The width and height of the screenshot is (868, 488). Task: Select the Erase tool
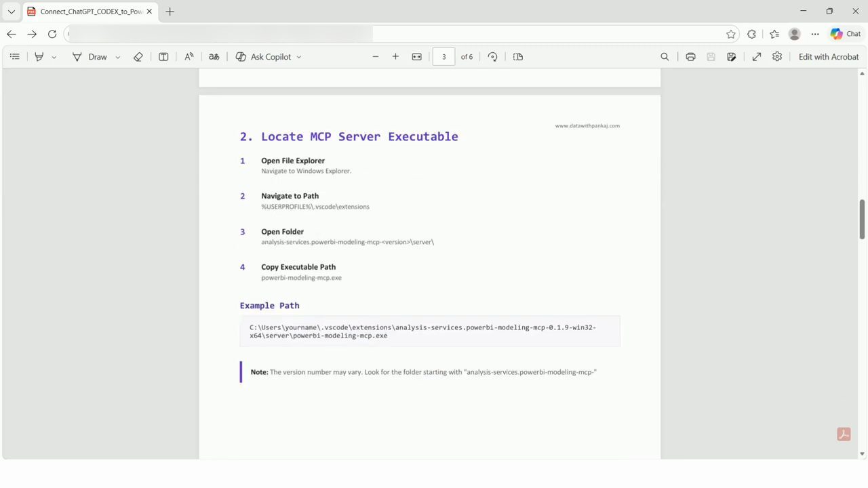point(138,57)
